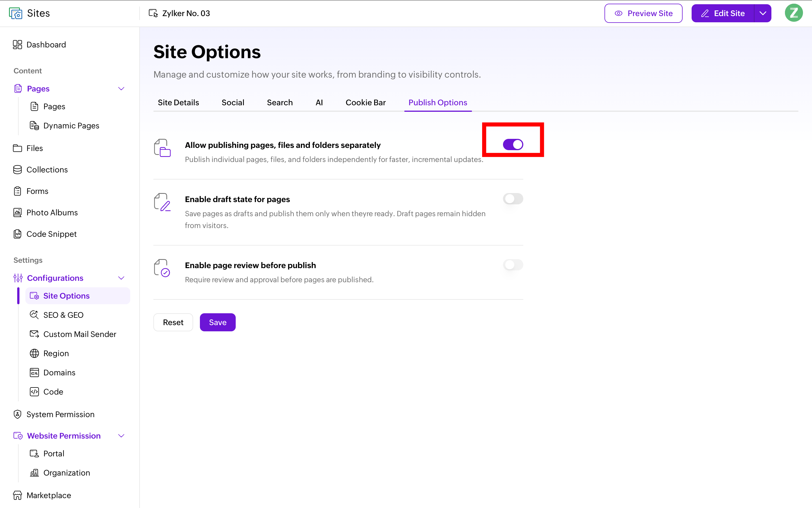
Task: Click the Code Snippet icon
Action: pos(17,234)
